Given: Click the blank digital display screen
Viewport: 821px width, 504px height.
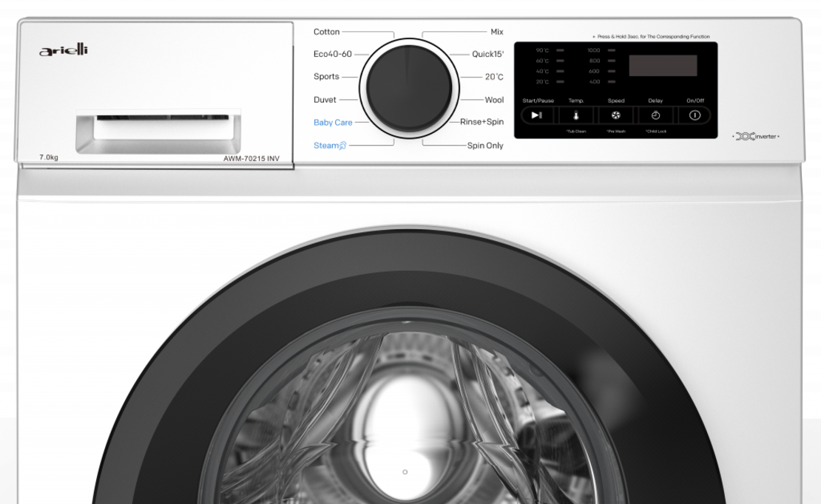Looking at the screenshot, I should [x=663, y=65].
